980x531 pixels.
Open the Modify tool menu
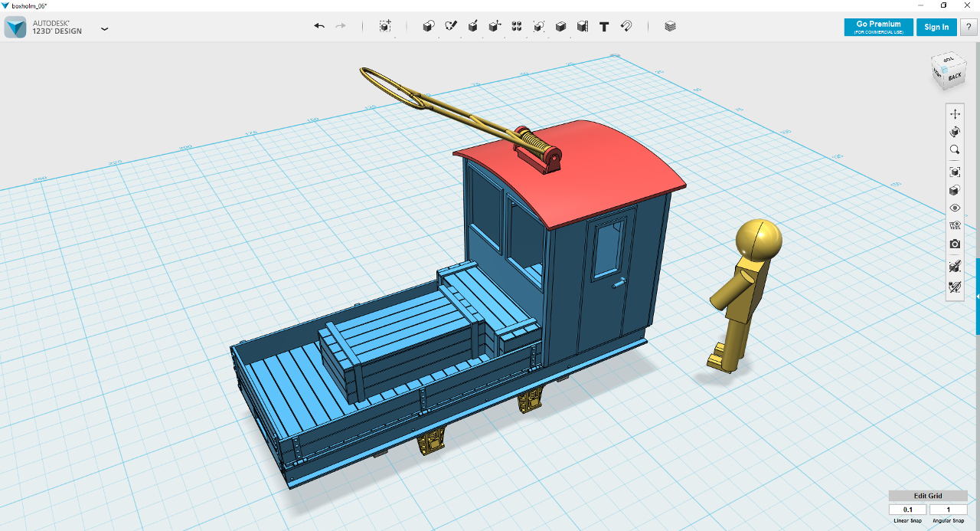(495, 26)
